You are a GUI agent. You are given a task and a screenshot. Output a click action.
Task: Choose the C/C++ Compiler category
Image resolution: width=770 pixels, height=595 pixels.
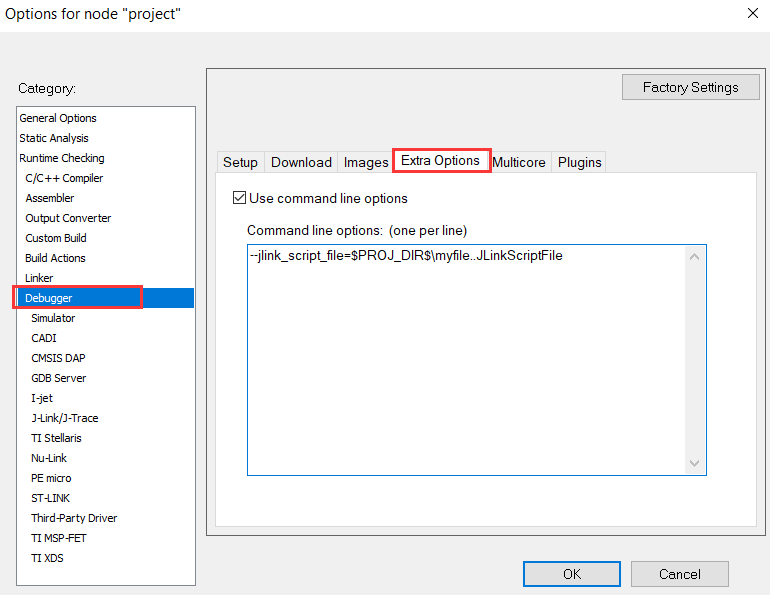64,178
